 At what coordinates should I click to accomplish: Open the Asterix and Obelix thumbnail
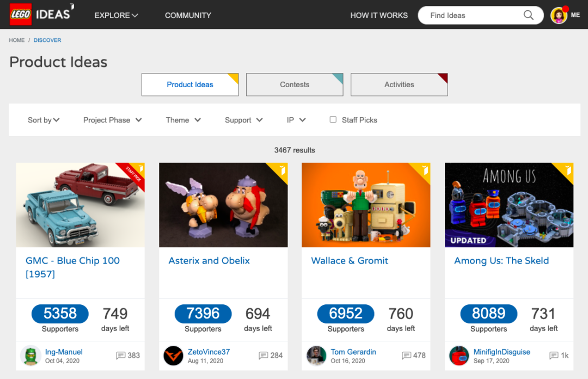(223, 205)
